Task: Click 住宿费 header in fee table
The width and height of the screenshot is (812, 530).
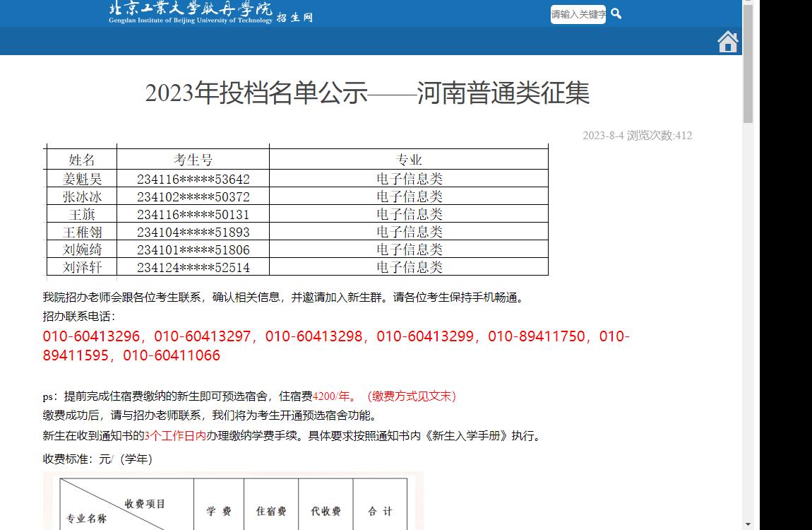Action: [271, 512]
